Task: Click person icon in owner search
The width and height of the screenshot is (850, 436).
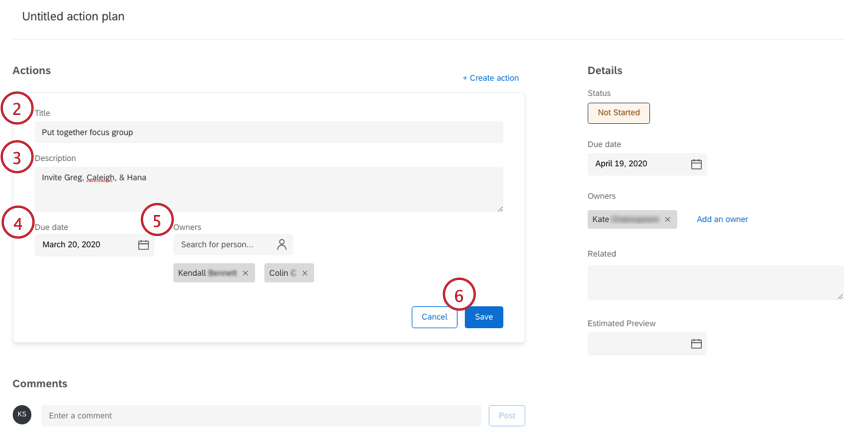Action: click(x=281, y=245)
